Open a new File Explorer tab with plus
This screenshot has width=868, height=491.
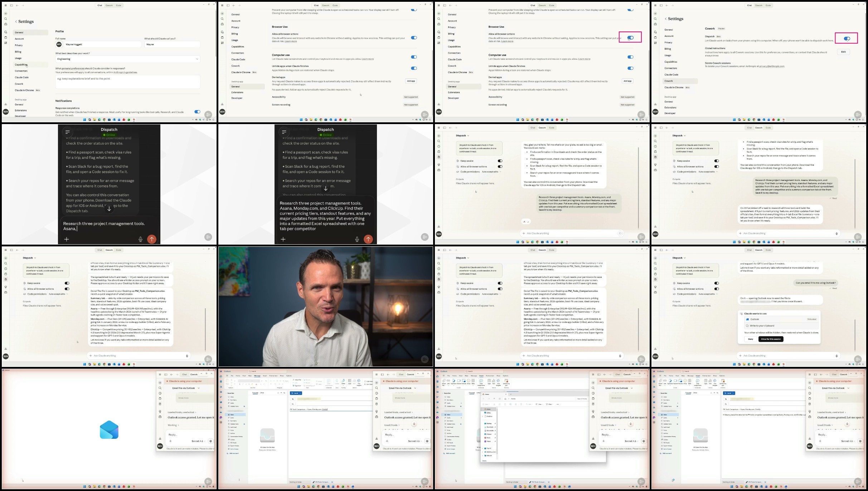click(x=511, y=394)
